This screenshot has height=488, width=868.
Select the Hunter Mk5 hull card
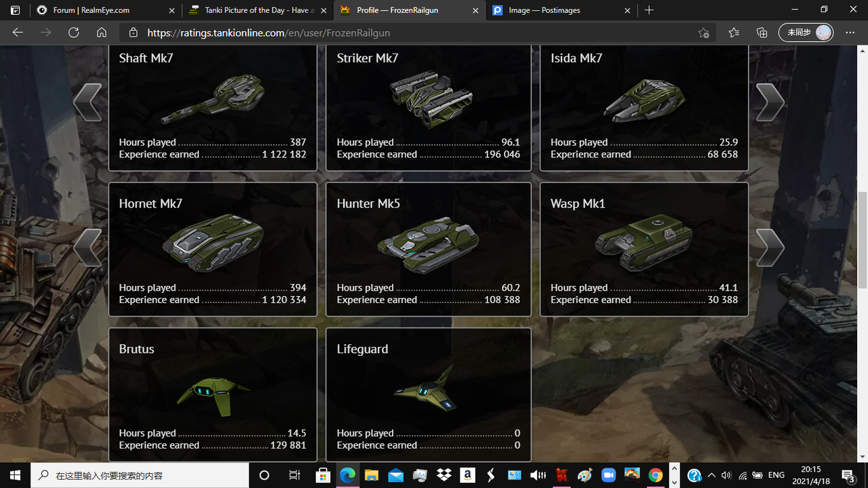(x=429, y=249)
